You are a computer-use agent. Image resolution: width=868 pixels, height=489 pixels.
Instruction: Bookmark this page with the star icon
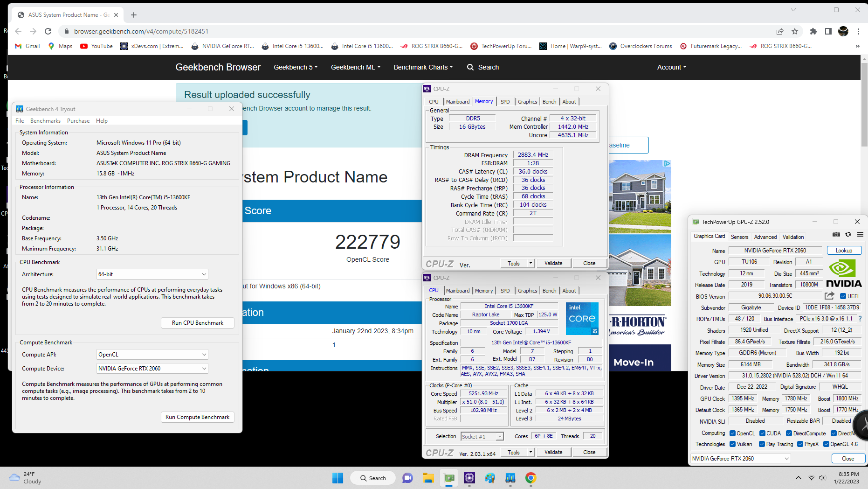(795, 31)
